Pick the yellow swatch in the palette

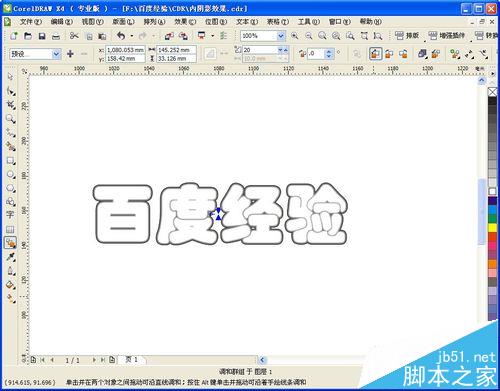tap(492, 228)
